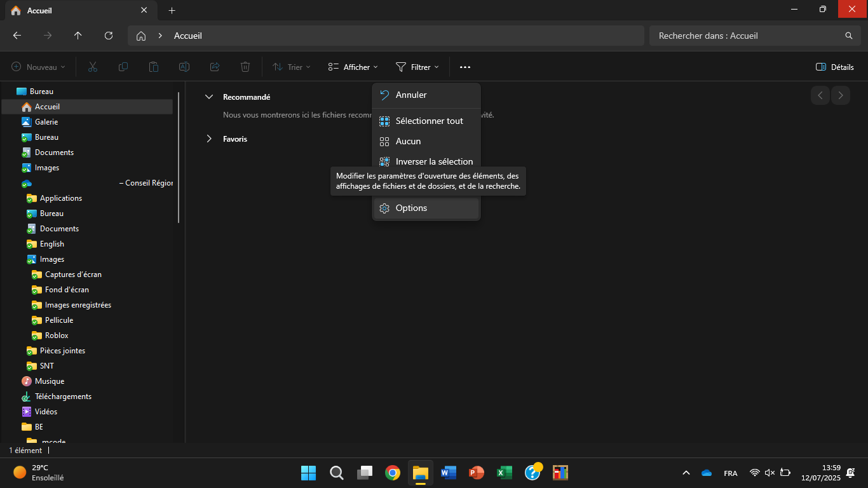Open Google Chrome from the taskbar
Viewport: 868px width, 488px height.
click(x=392, y=473)
